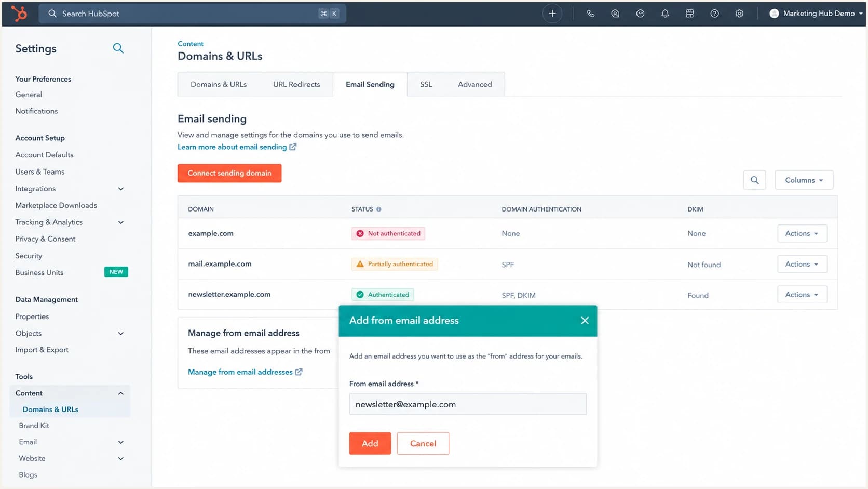Click the Cancel button
Image resolution: width=868 pixels, height=489 pixels.
[423, 443]
